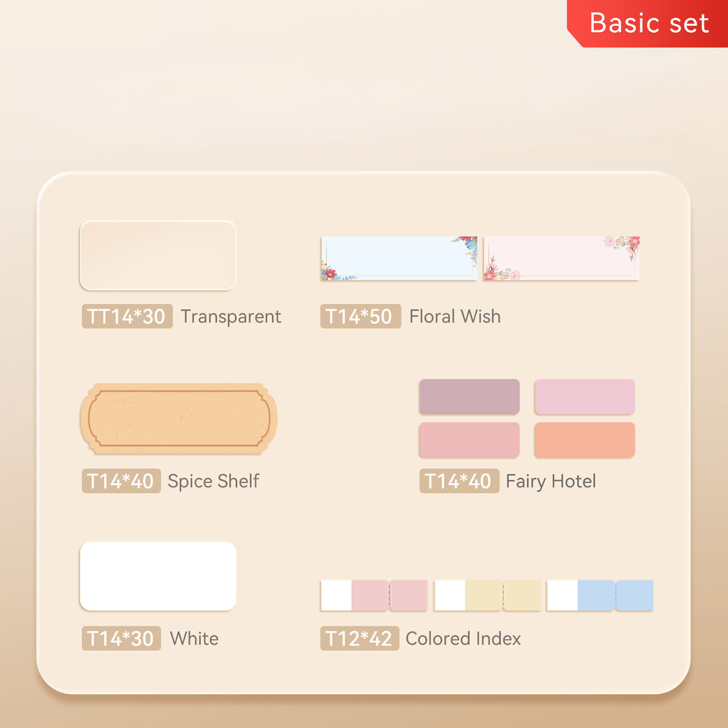Click the TT14*30 size badge
728x728 pixels.
click(x=127, y=316)
